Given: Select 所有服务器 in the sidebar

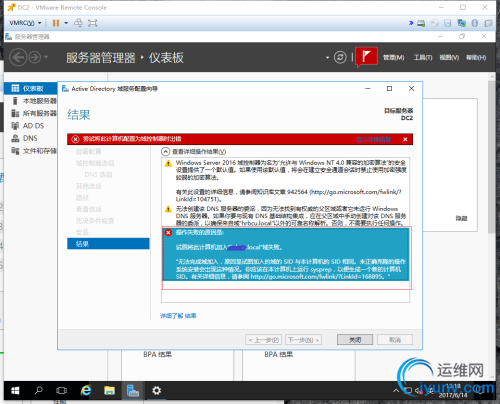Looking at the screenshot, I should [x=31, y=113].
